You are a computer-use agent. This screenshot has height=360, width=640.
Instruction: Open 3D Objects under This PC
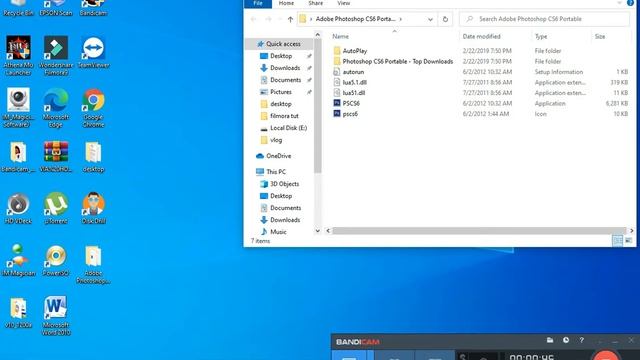coord(284,184)
